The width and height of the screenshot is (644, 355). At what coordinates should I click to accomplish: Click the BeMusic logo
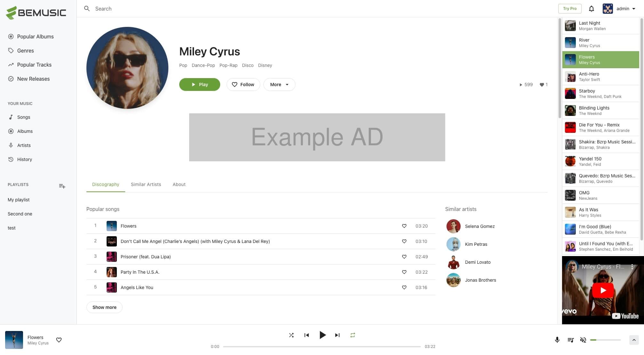coord(36,12)
